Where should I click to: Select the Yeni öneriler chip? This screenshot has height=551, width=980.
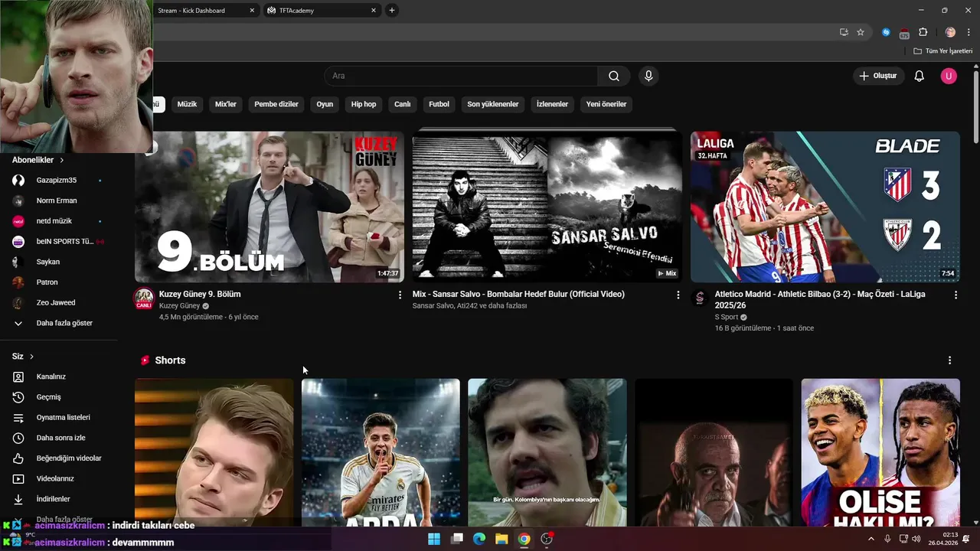[606, 104]
